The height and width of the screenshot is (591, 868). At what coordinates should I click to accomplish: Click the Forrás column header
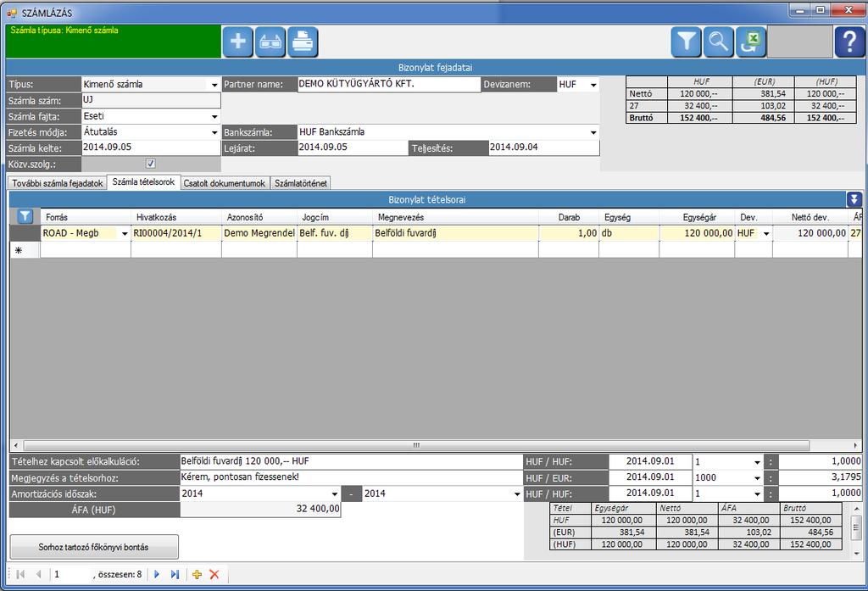coord(86,217)
